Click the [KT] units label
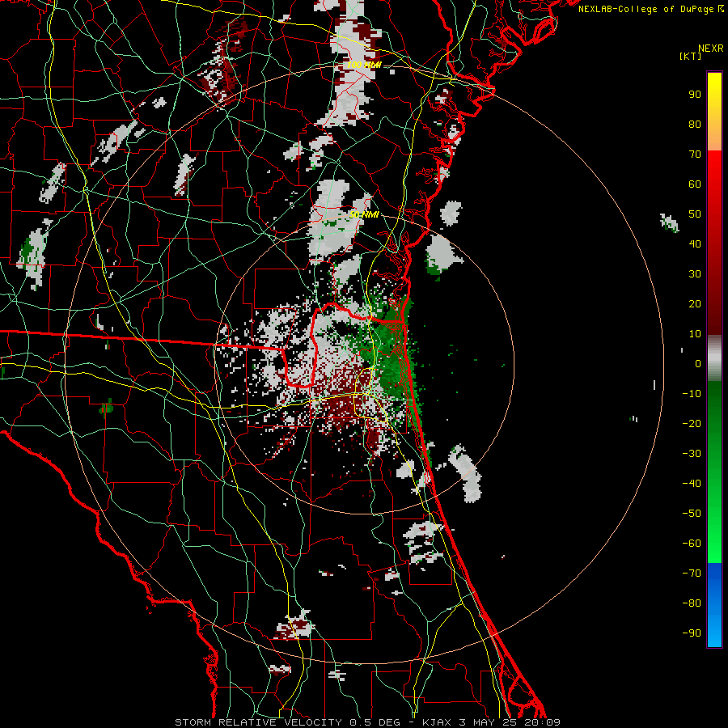This screenshot has height=728, width=728. point(691,56)
